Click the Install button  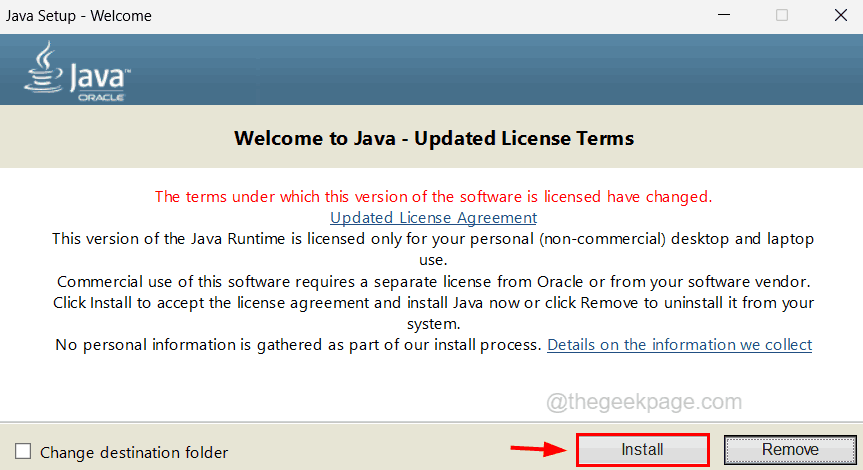[642, 450]
